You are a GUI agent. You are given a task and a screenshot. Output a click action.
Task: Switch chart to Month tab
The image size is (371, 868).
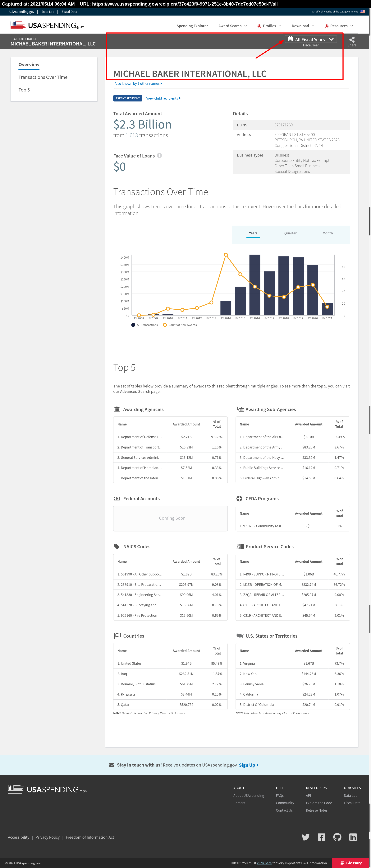(x=327, y=233)
